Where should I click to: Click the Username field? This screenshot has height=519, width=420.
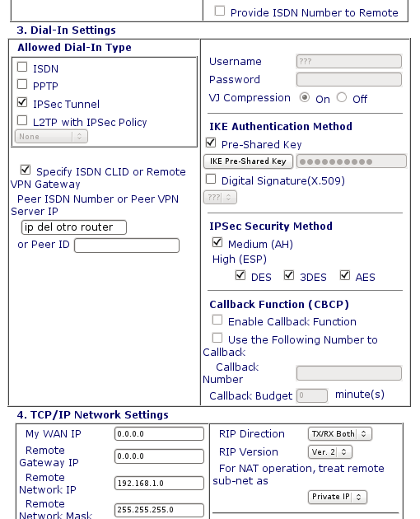point(349,62)
